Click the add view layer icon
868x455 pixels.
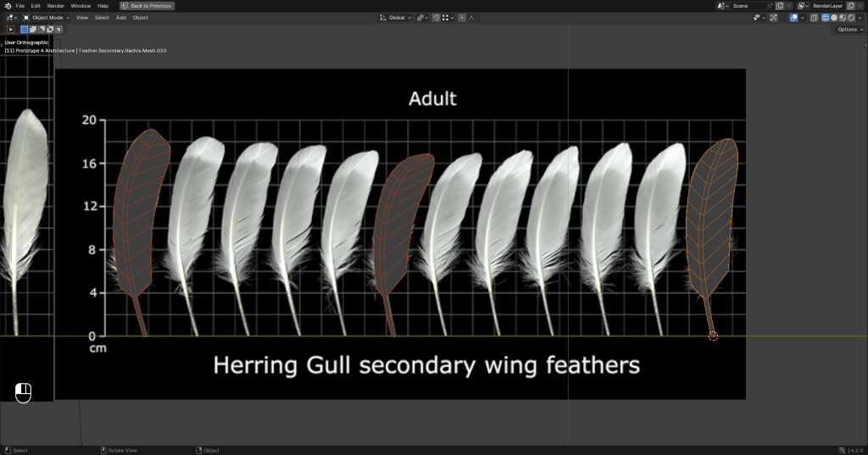click(x=851, y=6)
